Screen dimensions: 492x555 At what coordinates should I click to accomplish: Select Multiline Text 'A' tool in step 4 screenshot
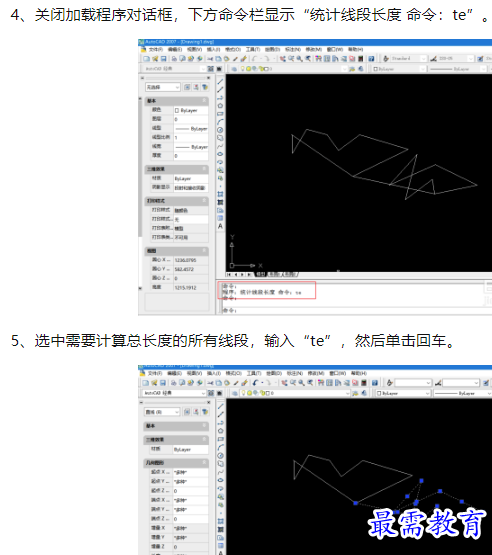point(220,226)
